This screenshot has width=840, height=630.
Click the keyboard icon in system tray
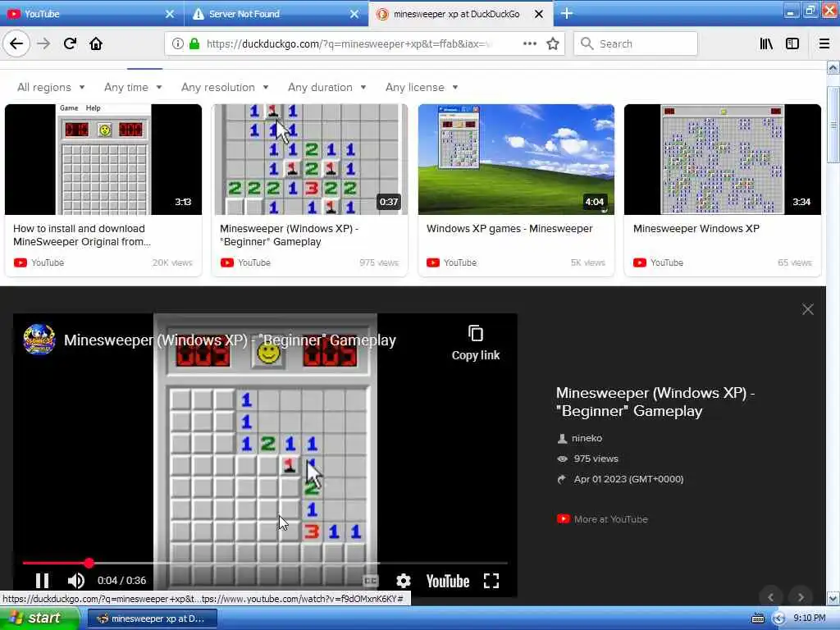pyautogui.click(x=758, y=619)
